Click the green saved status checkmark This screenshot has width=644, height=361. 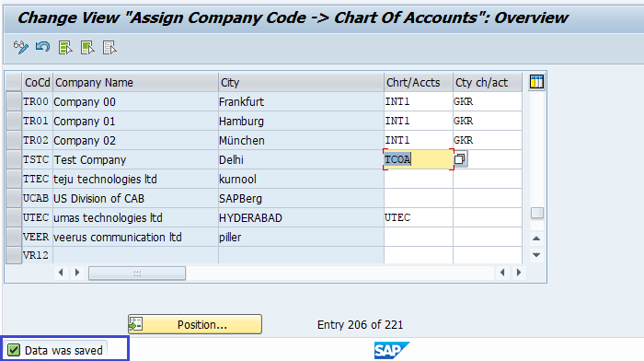[x=14, y=350]
